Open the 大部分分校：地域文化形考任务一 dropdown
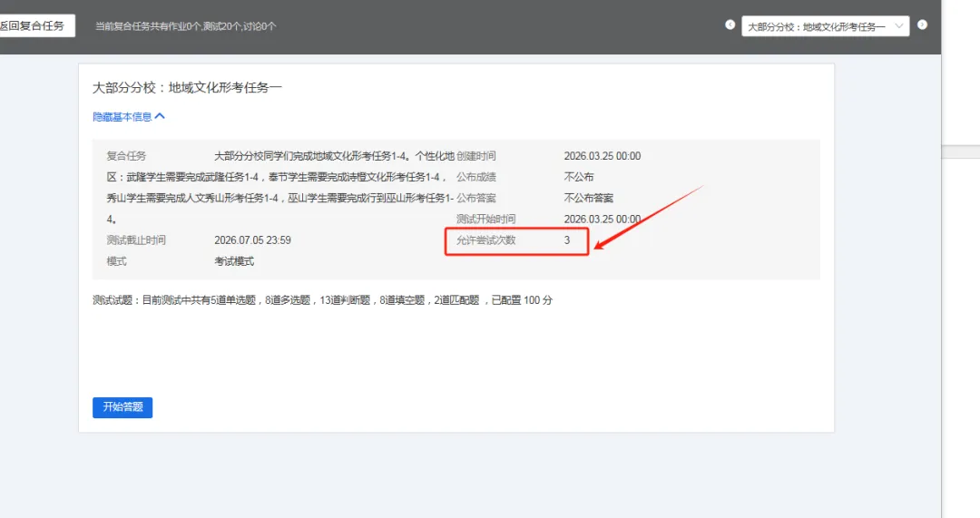Screen dimensions: 980x518 tap(825, 26)
